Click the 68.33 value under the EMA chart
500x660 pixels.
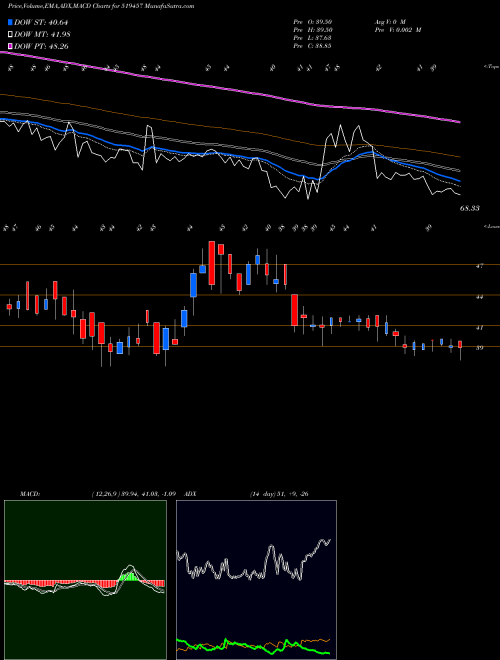470,208
